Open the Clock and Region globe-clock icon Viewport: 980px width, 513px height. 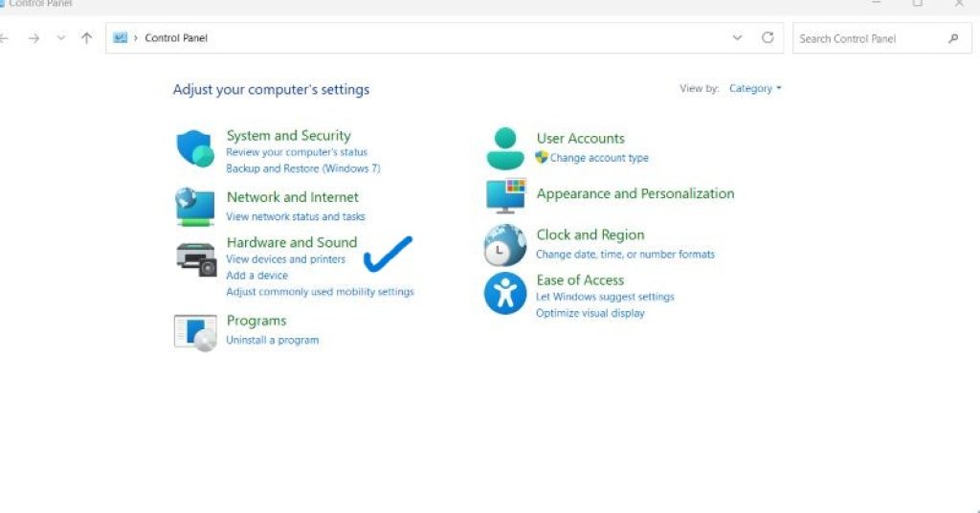click(x=505, y=245)
